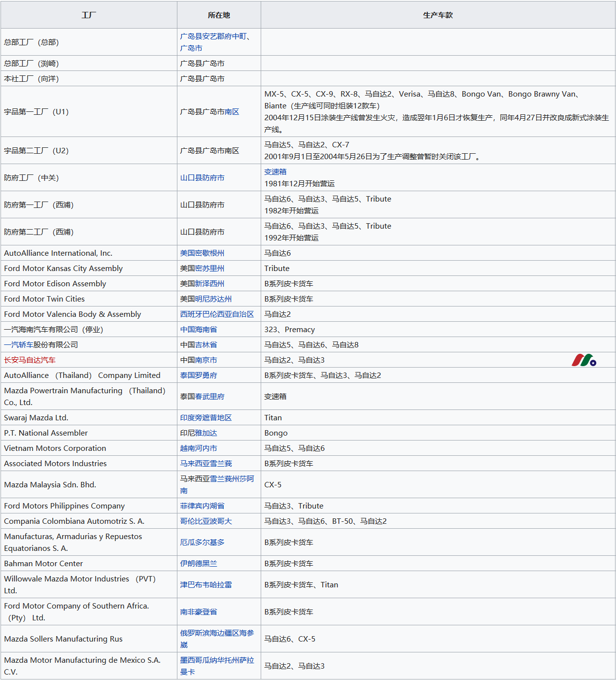
Task: Click the 泰国春武里府 location cell
Action: pyautogui.click(x=219, y=397)
